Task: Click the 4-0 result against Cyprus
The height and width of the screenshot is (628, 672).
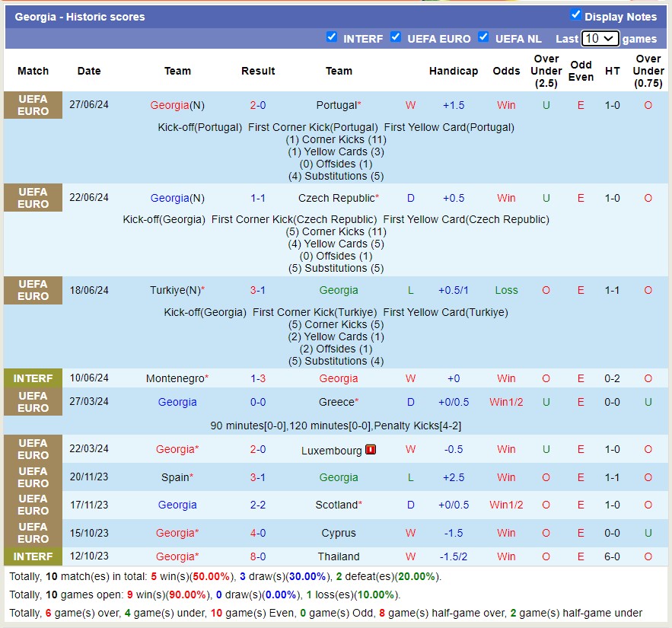Action: coord(258,533)
